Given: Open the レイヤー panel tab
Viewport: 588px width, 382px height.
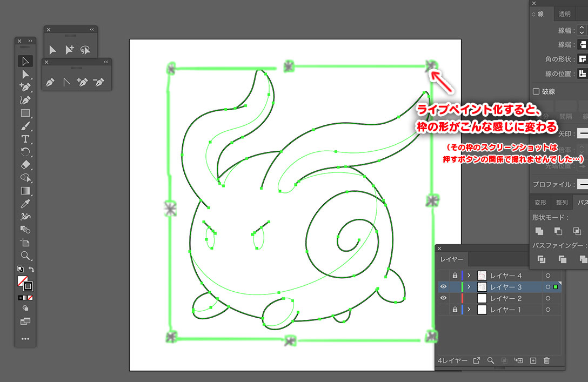Looking at the screenshot, I should [452, 259].
